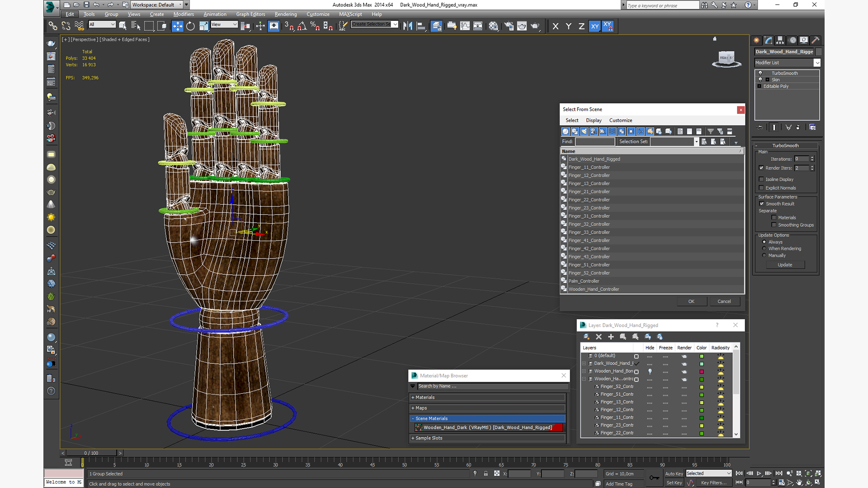Click OK in Select From Scene dialog

click(692, 301)
